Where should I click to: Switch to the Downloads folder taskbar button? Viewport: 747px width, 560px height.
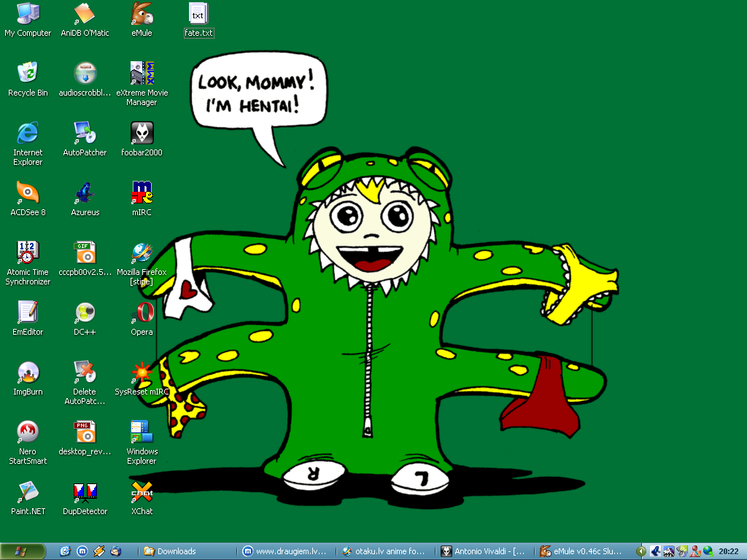click(x=187, y=551)
